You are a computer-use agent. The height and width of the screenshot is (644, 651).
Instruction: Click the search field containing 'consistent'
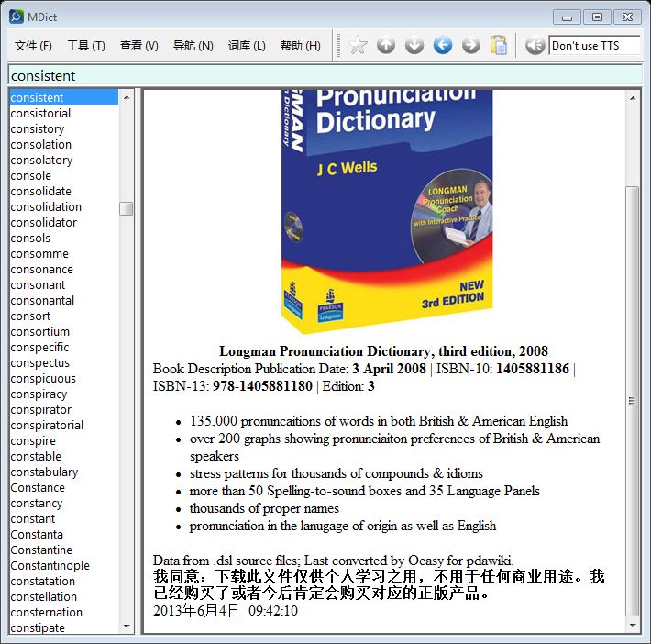325,75
